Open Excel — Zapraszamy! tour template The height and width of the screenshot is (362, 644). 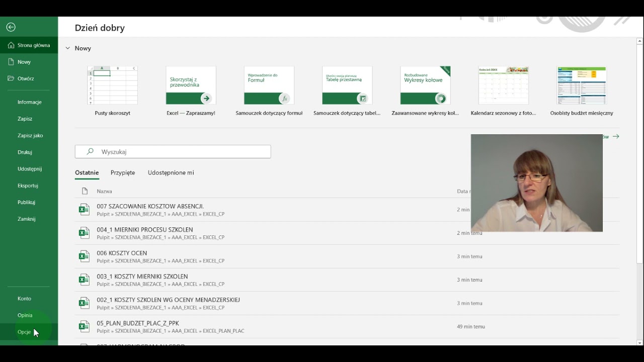tap(191, 91)
